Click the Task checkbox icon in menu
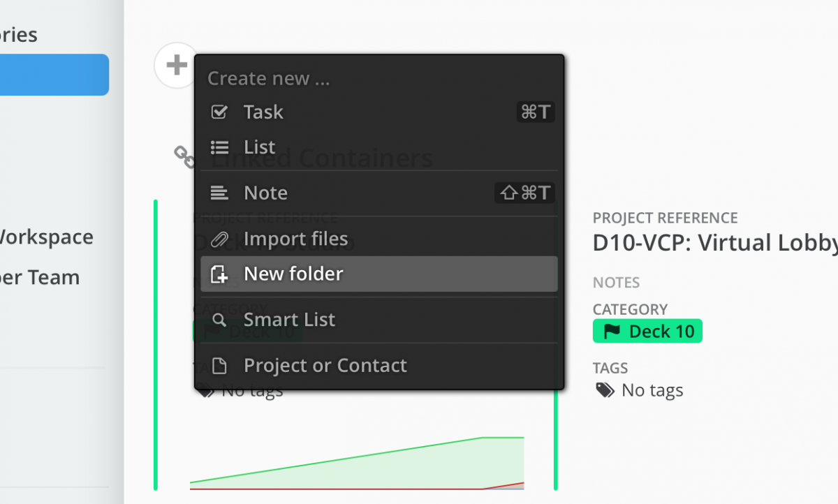 tap(219, 112)
